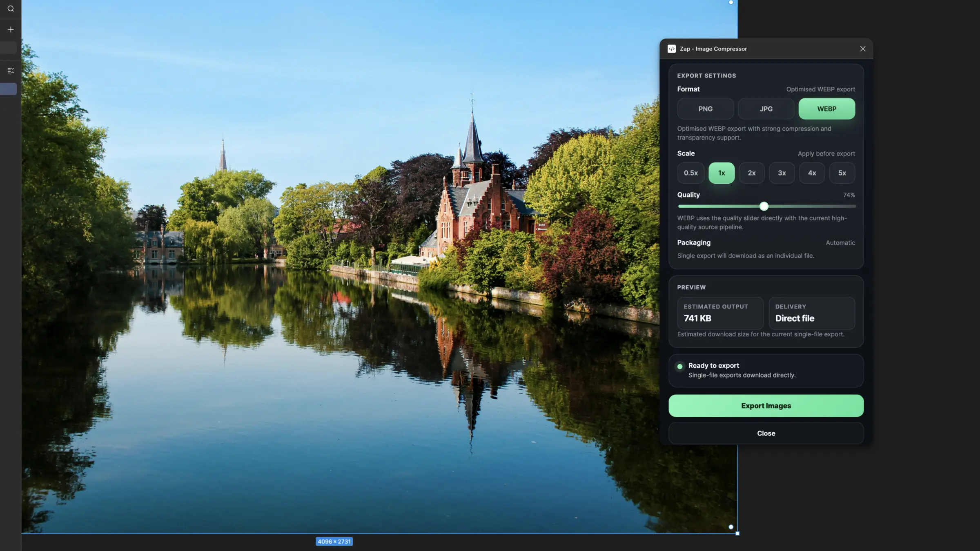Click the highlighted blue item in left sidebar
The width and height of the screenshot is (980, 551).
(x=8, y=89)
